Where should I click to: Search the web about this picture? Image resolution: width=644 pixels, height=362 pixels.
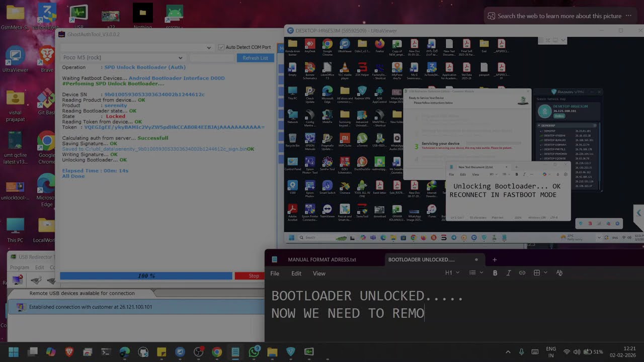(559, 16)
